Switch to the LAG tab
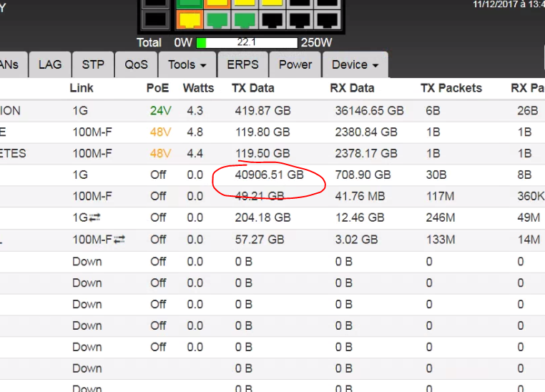 coord(50,64)
